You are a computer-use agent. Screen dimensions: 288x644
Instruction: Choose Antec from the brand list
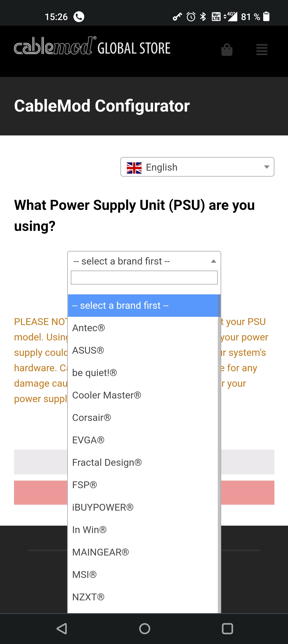coord(88,328)
